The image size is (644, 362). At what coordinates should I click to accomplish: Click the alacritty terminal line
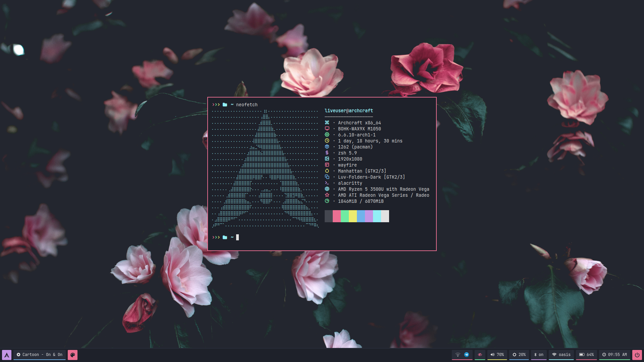pyautogui.click(x=350, y=183)
